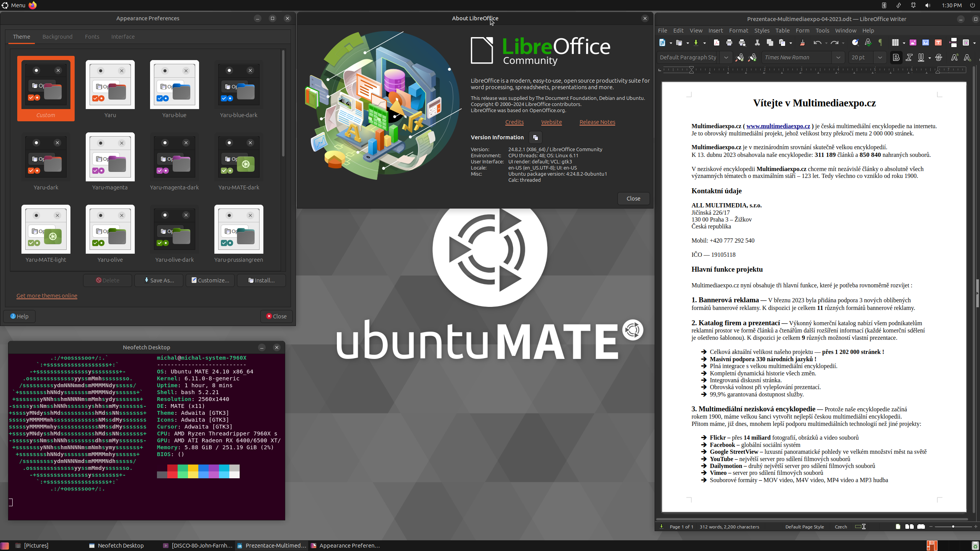The image size is (980, 551).
Task: Click the Insert Table grid icon
Action: tap(895, 42)
